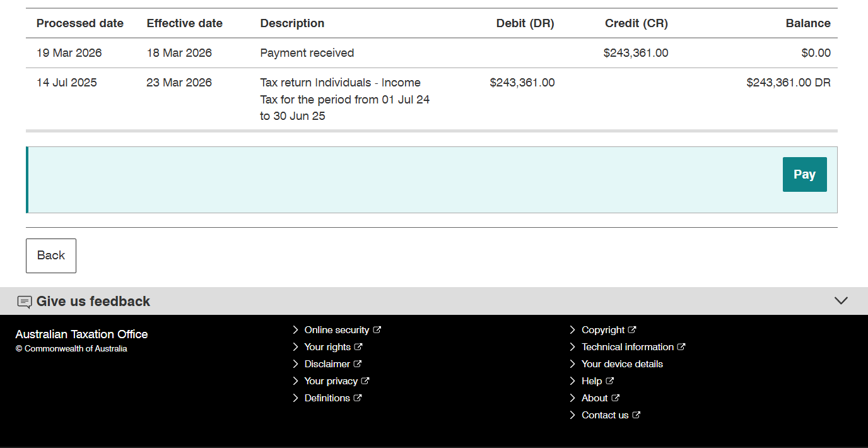Image resolution: width=868 pixels, height=448 pixels.
Task: Click the Processed date column header
Action: click(x=80, y=23)
